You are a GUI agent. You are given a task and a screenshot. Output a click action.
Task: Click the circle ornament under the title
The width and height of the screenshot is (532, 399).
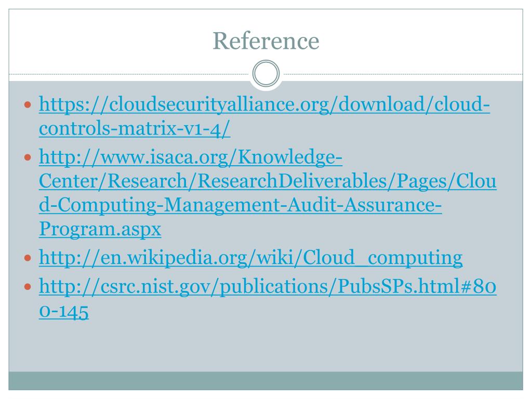[266, 73]
